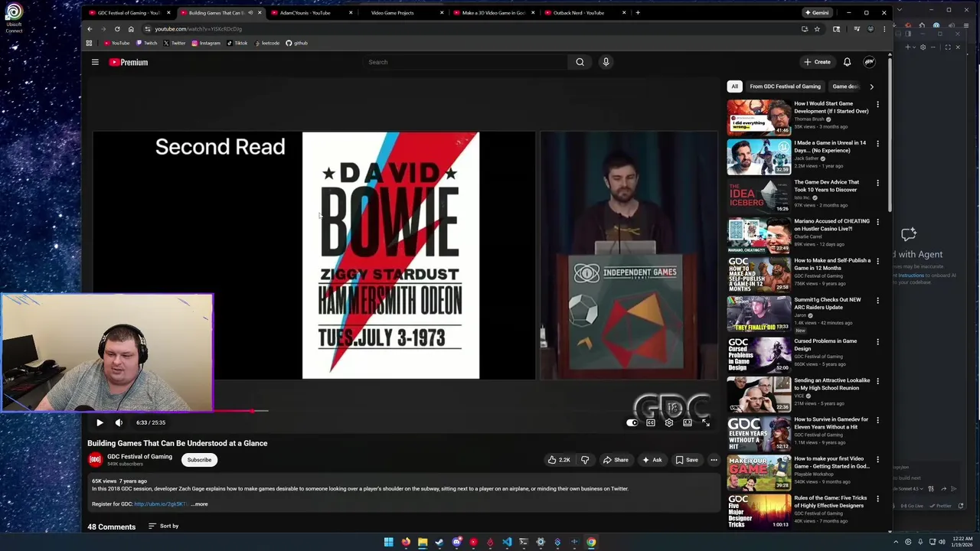Select From GDC Festival of Gaming chip

click(785, 86)
